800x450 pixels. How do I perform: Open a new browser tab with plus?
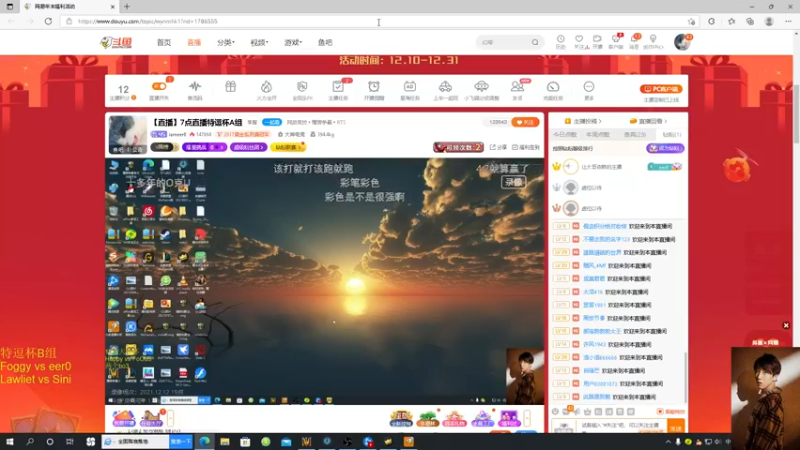[x=127, y=7]
